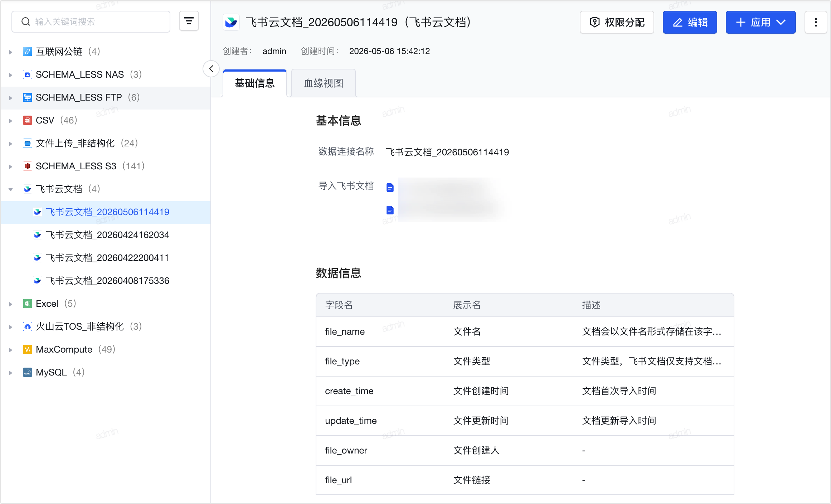
Task: Collapse the left sidebar panel
Action: click(211, 69)
